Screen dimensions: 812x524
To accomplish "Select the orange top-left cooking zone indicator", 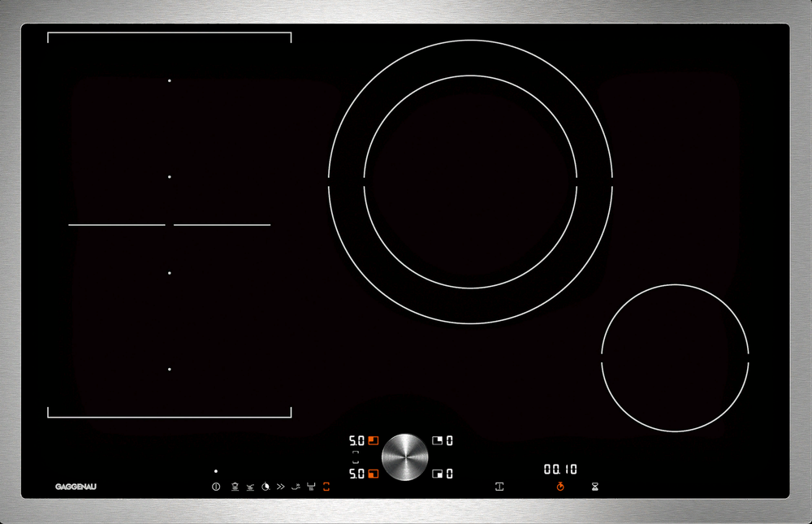I will click(x=374, y=440).
